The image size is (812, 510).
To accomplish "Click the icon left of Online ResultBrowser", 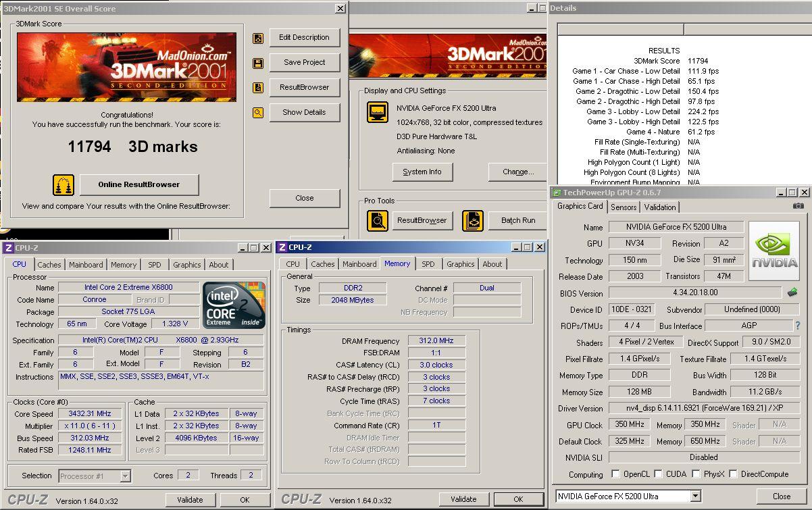I will (x=64, y=184).
